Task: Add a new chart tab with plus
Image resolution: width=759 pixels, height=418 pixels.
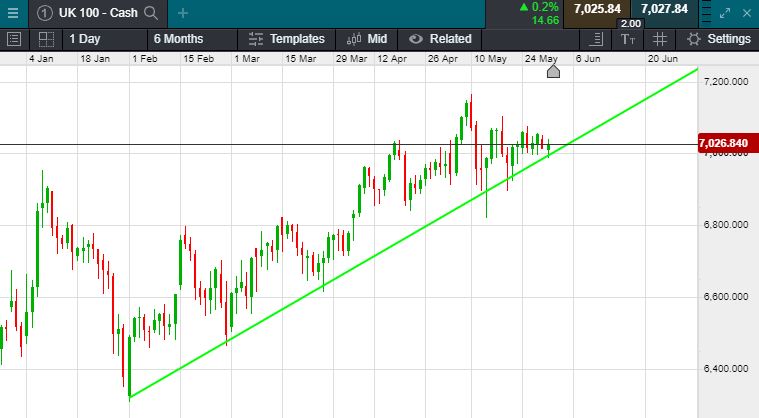Action: click(x=182, y=13)
